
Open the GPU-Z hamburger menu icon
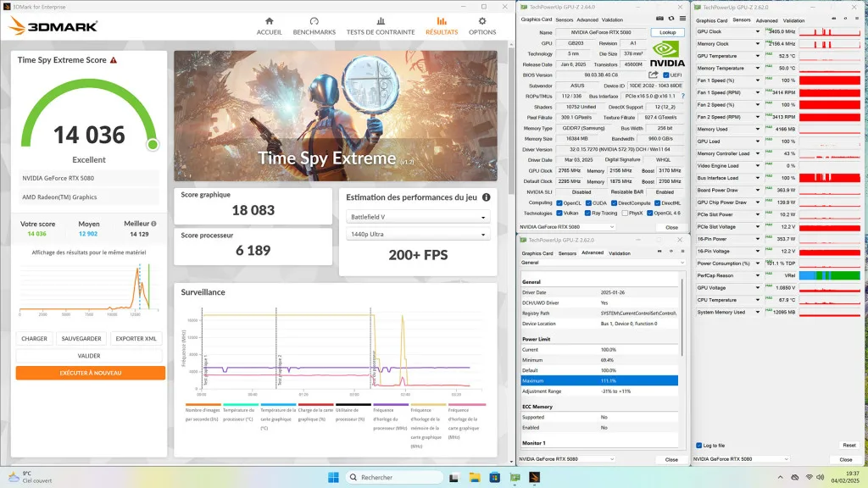682,19
